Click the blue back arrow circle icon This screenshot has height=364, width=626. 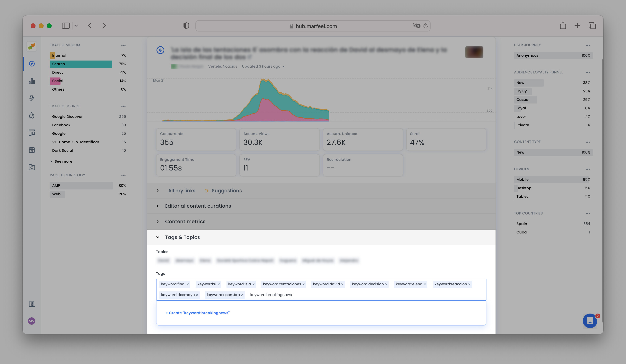160,50
